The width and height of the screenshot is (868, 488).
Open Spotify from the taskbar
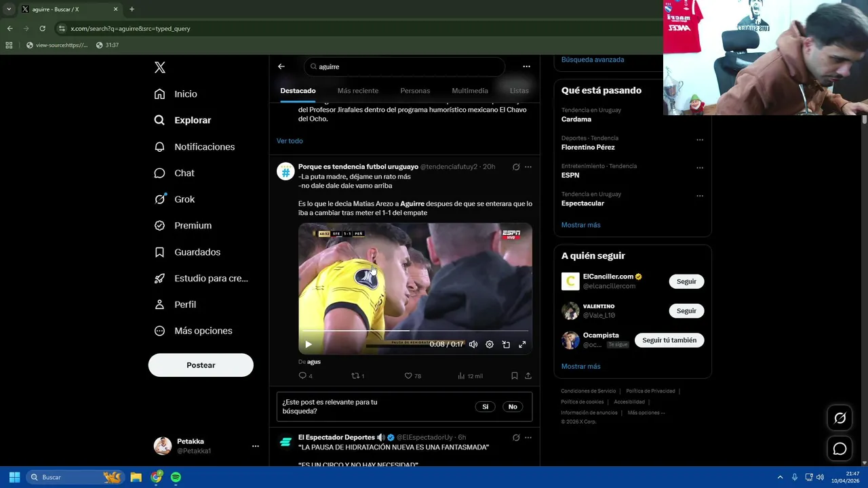[176, 477]
